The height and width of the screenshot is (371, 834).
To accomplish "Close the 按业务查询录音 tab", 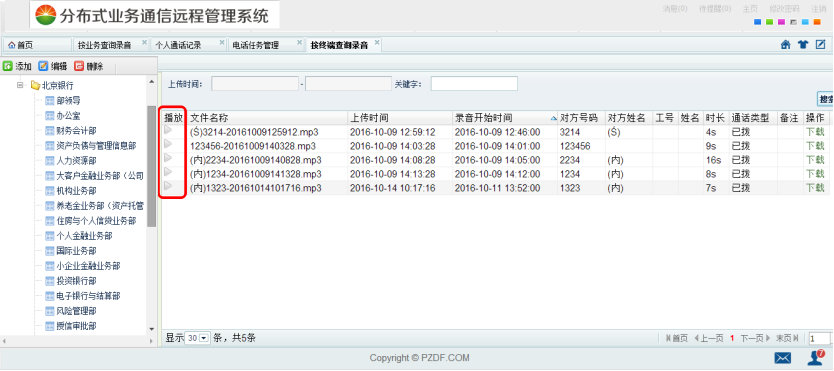I will 144,43.
